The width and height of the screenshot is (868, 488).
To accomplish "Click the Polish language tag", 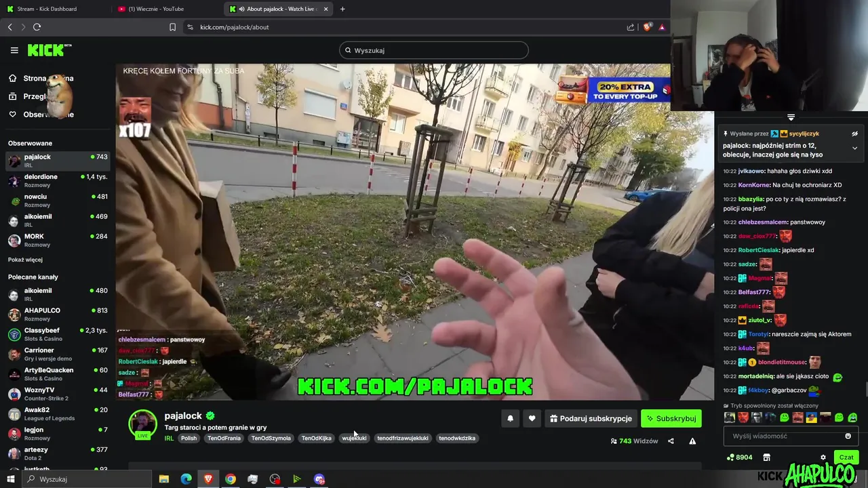I will point(189,439).
